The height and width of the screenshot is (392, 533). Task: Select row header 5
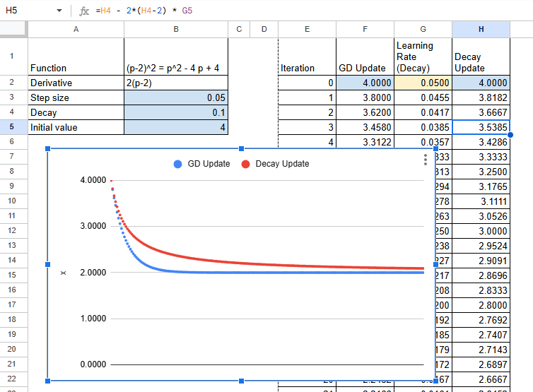(13, 127)
